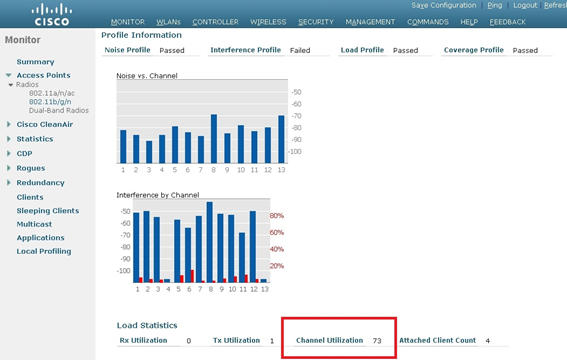The height and width of the screenshot is (360, 567).
Task: Open the Sleeping Clients page
Action: click(48, 211)
